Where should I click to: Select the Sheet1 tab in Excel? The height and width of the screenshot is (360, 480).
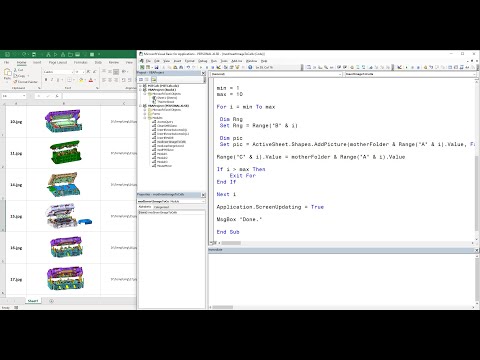point(33,301)
